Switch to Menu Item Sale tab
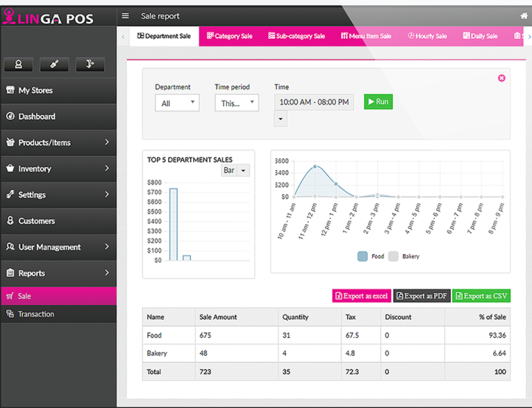The image size is (532, 408). coord(366,36)
